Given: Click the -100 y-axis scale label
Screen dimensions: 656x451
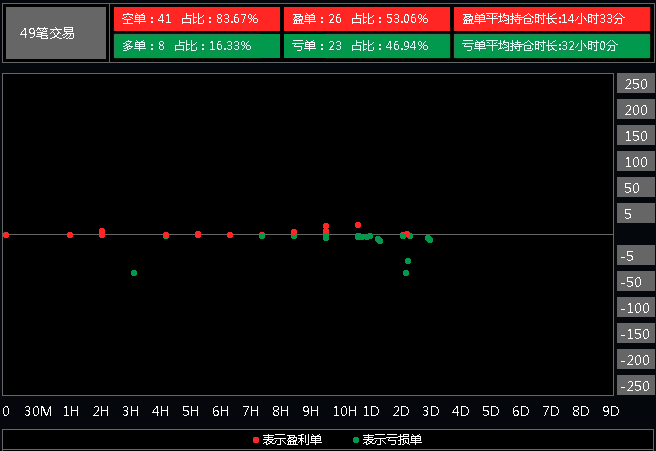Looking at the screenshot, I should [x=636, y=308].
